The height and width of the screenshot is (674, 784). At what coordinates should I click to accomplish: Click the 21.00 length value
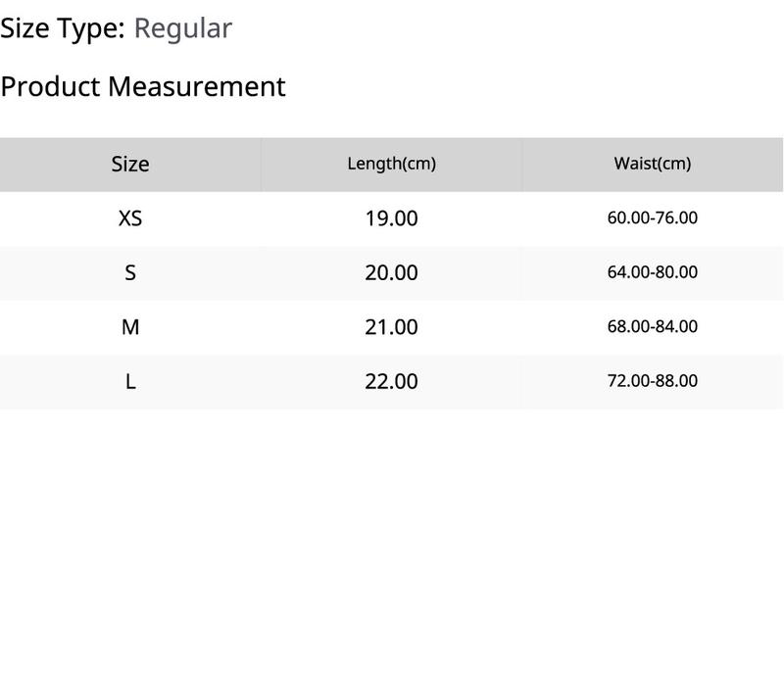click(x=391, y=327)
